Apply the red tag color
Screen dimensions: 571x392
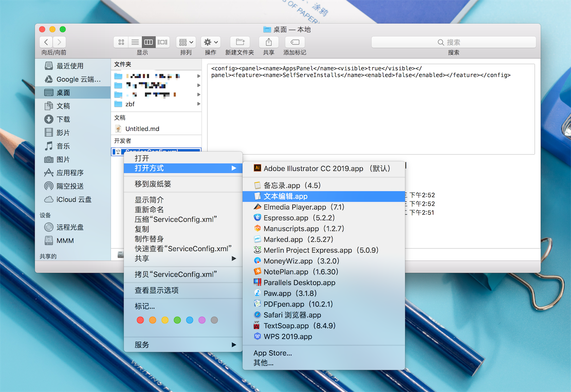140,320
